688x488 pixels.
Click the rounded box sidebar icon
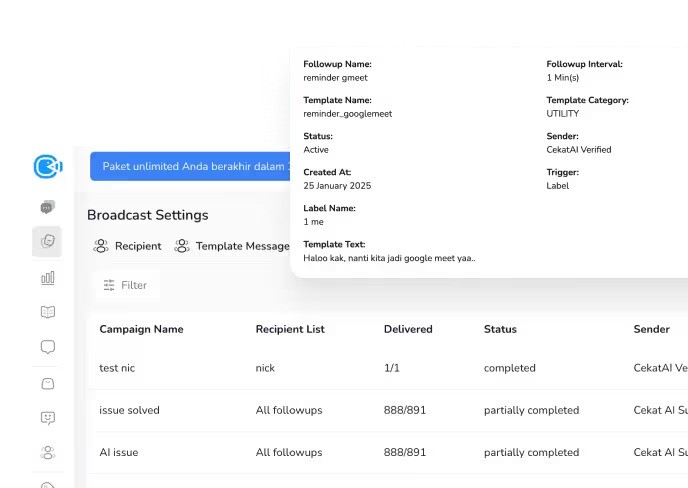[47, 383]
